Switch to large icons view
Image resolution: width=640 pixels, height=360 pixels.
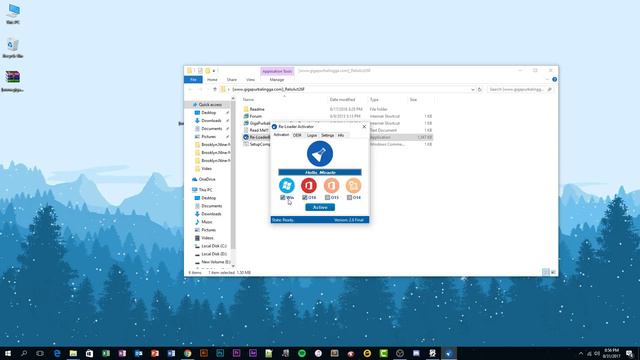553,272
